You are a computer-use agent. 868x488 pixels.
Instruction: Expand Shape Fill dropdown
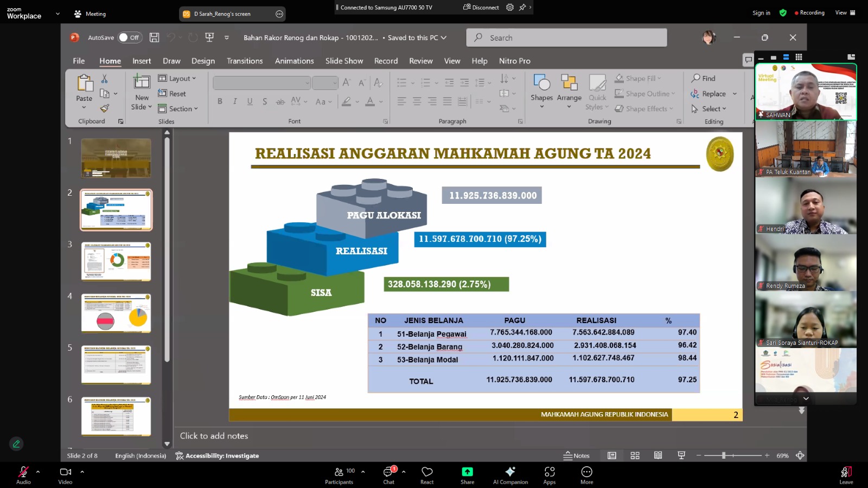coord(659,78)
